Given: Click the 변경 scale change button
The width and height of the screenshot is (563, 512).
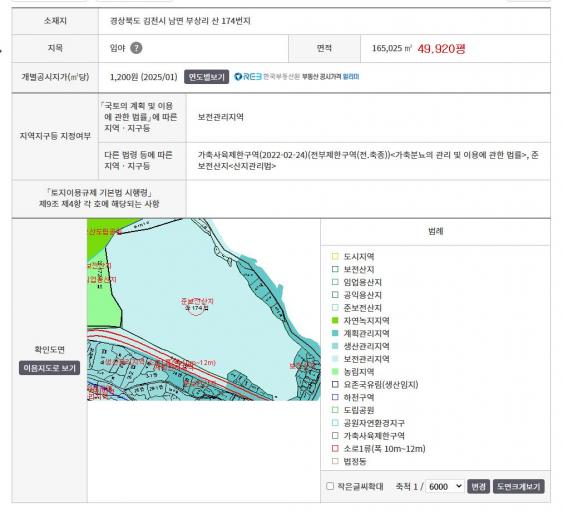Looking at the screenshot, I should pos(478,487).
